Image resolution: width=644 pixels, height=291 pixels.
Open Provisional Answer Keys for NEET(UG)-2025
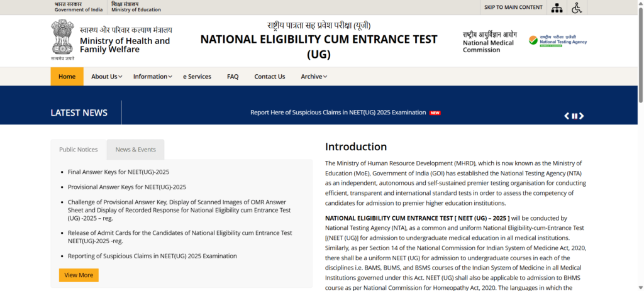(x=127, y=187)
